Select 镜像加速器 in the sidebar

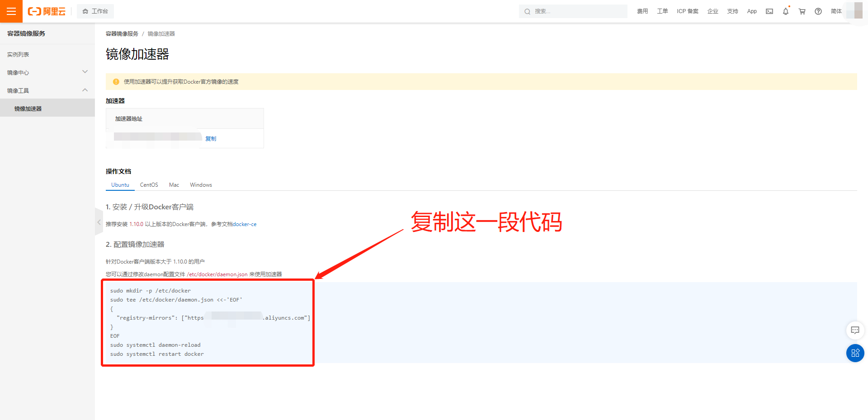[x=47, y=109]
